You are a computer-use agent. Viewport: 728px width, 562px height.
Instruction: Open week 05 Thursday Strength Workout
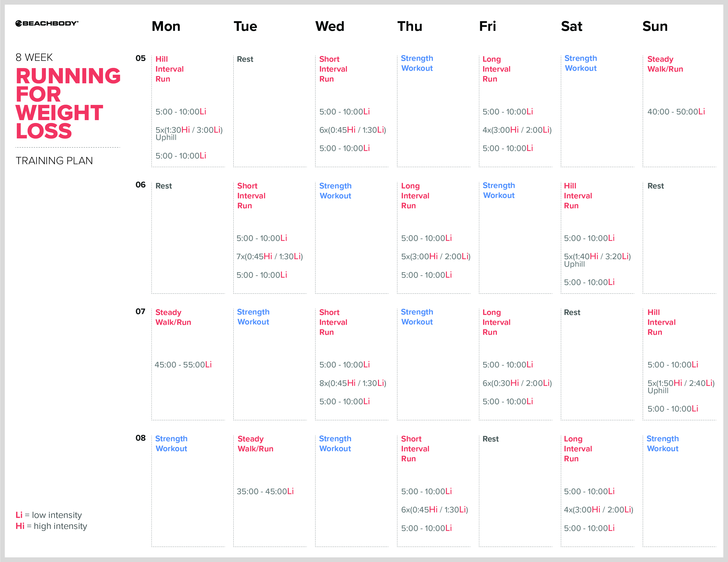point(417,63)
